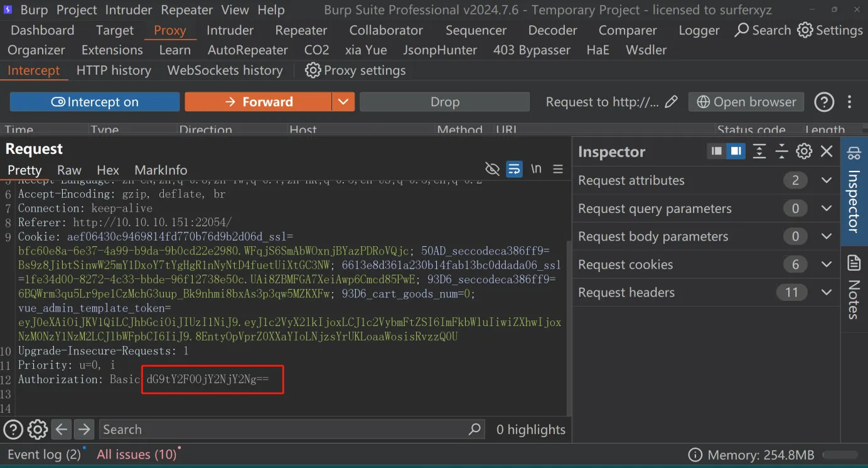
Task: Open help icon beside request search bar
Action: pyautogui.click(x=13, y=430)
